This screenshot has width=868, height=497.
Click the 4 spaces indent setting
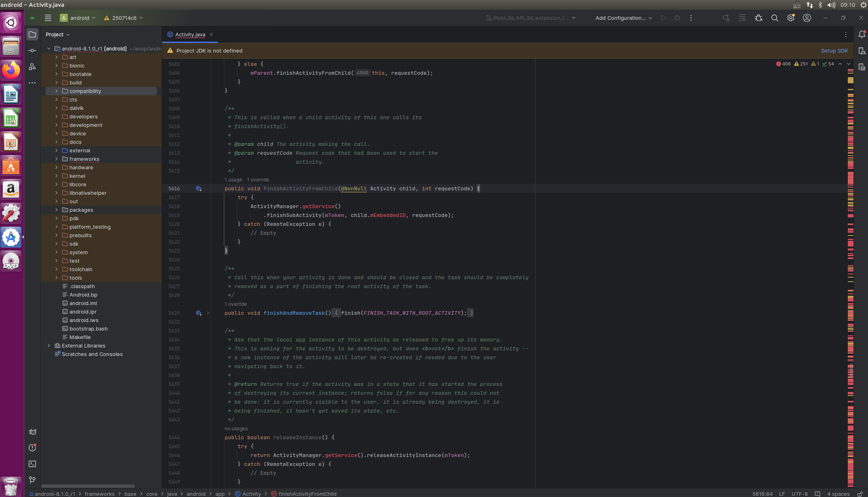(838, 494)
